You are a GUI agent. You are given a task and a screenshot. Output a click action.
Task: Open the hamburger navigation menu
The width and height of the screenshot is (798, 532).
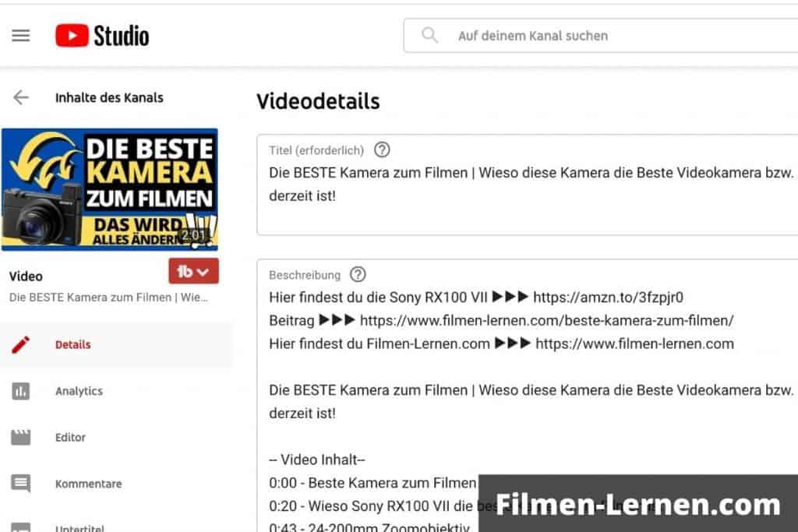point(21,36)
